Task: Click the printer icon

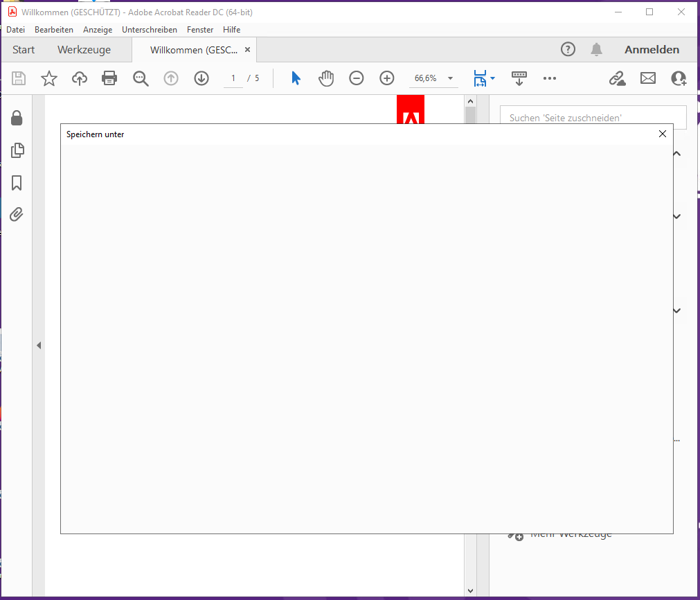Action: 109,78
